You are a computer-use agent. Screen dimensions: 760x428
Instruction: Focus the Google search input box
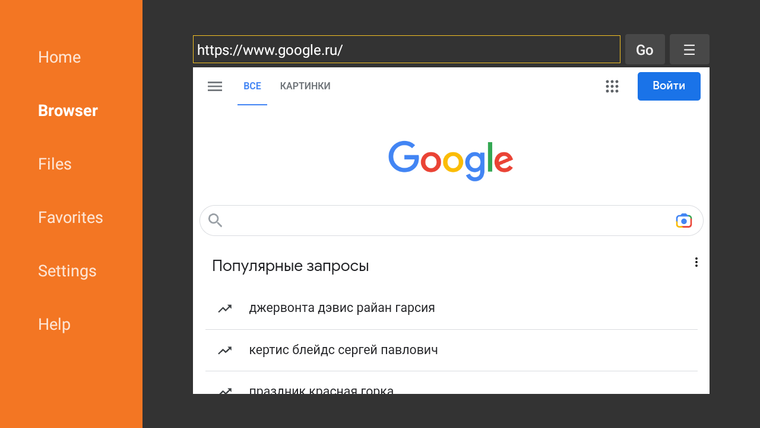tap(451, 221)
